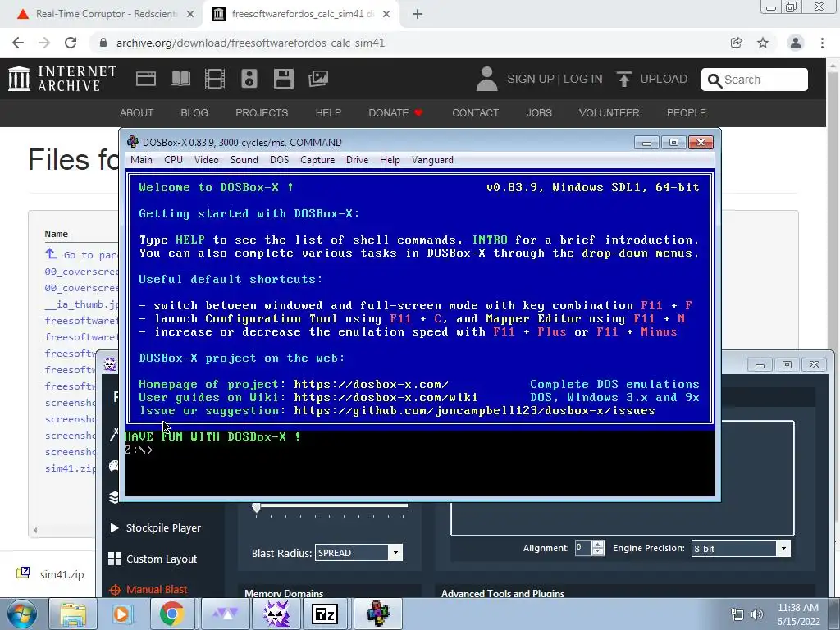Screen dimensions: 840x630
Task: Open the JOBS nav link
Action: [538, 113]
